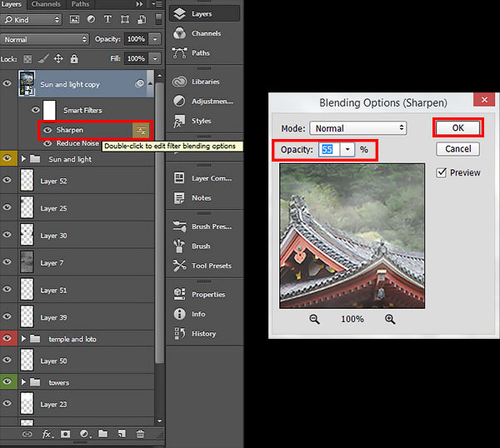Delete layer trash icon
This screenshot has height=448, width=500.
140,434
